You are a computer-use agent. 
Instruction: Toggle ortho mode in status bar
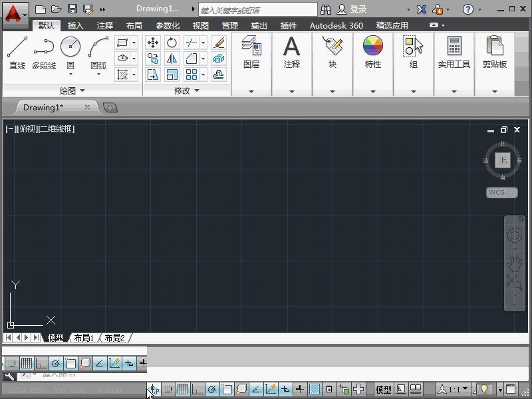197,389
